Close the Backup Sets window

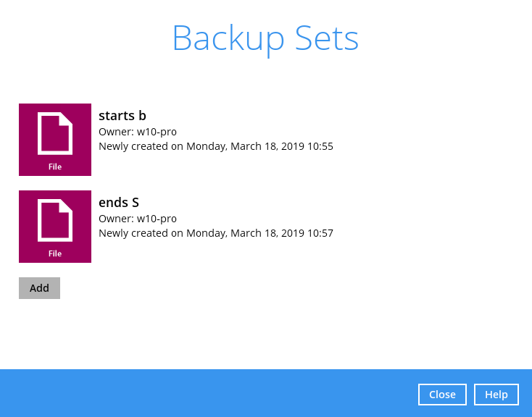pyautogui.click(x=442, y=395)
